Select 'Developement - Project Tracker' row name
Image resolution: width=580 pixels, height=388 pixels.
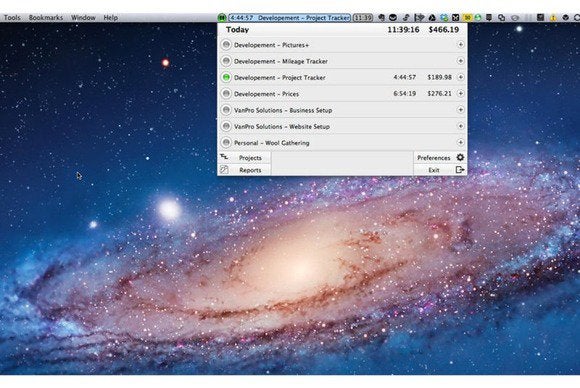coord(280,78)
